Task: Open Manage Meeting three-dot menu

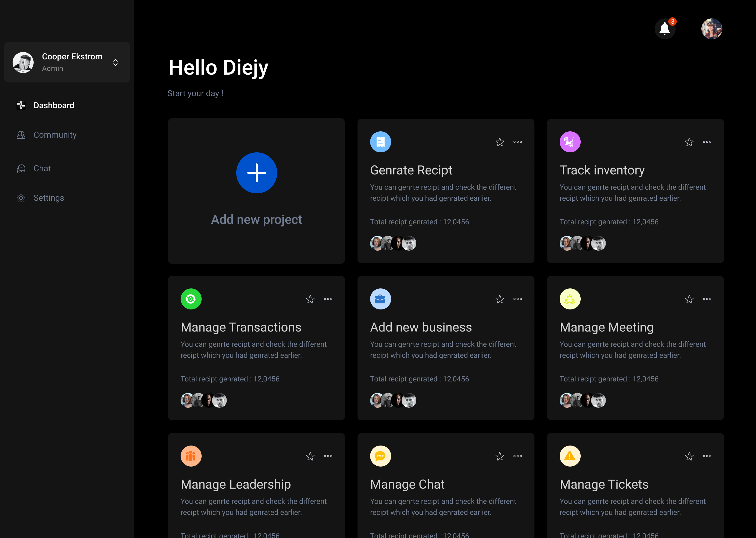Action: tap(707, 299)
